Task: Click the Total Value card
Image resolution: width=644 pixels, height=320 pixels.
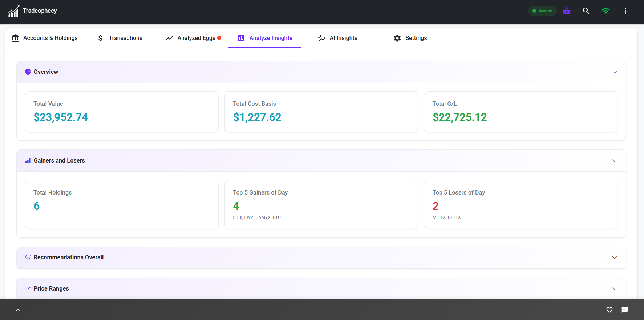Action: coord(122,112)
